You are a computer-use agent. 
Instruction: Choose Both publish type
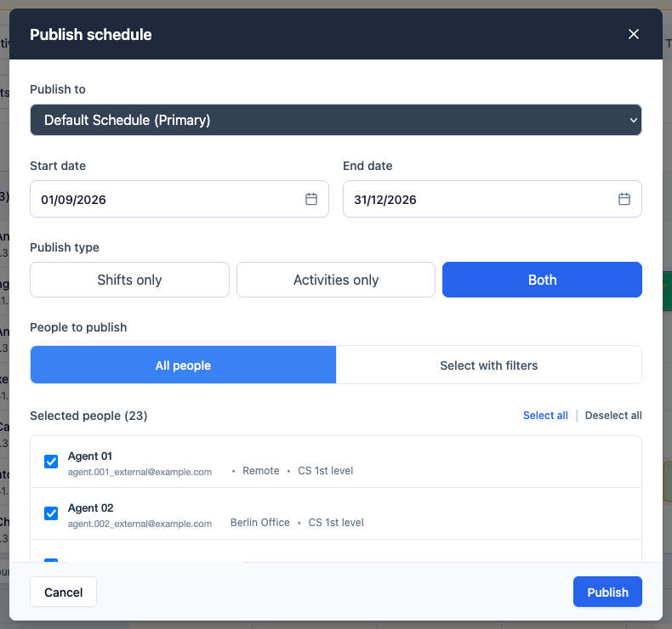[x=542, y=280]
